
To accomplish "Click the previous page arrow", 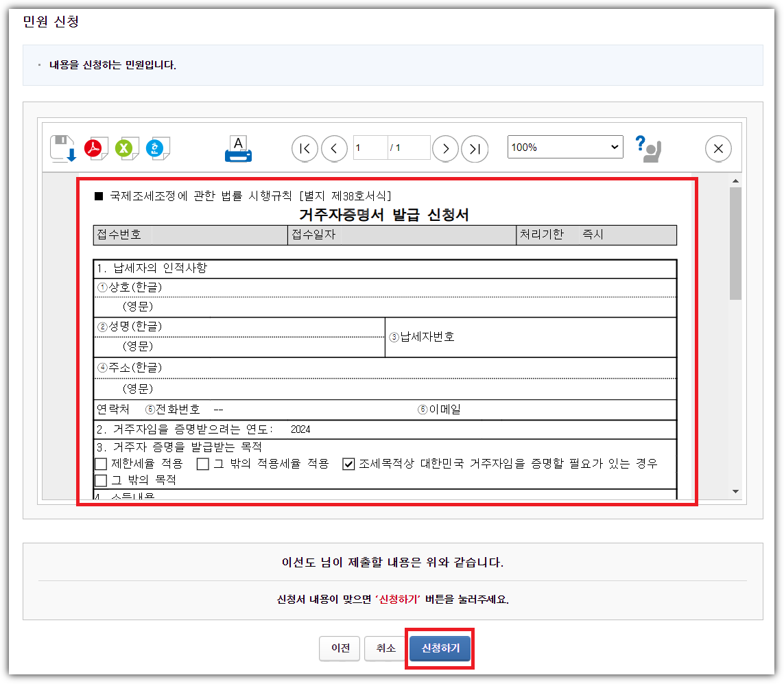I will coord(335,148).
